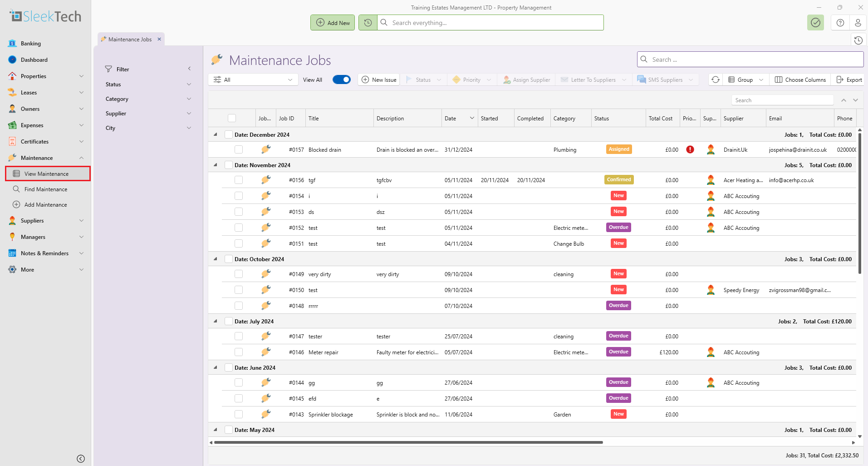Open the All view dropdown
Viewport: 868px width, 466px height.
(x=253, y=79)
